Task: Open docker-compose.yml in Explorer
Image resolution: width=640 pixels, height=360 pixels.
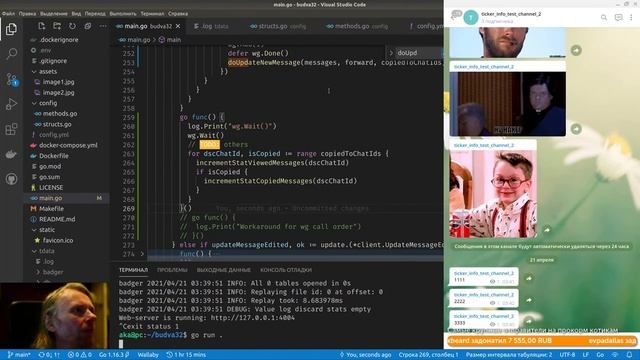Action: coord(69,145)
